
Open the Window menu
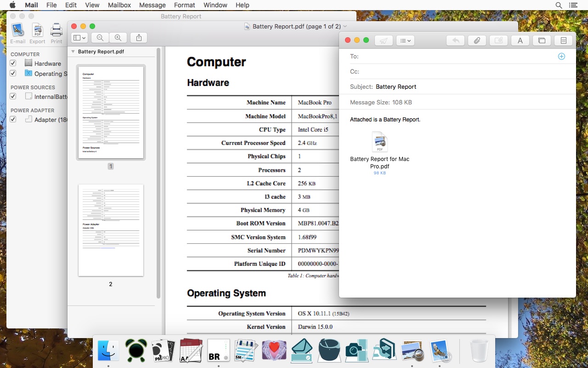pyautogui.click(x=215, y=5)
